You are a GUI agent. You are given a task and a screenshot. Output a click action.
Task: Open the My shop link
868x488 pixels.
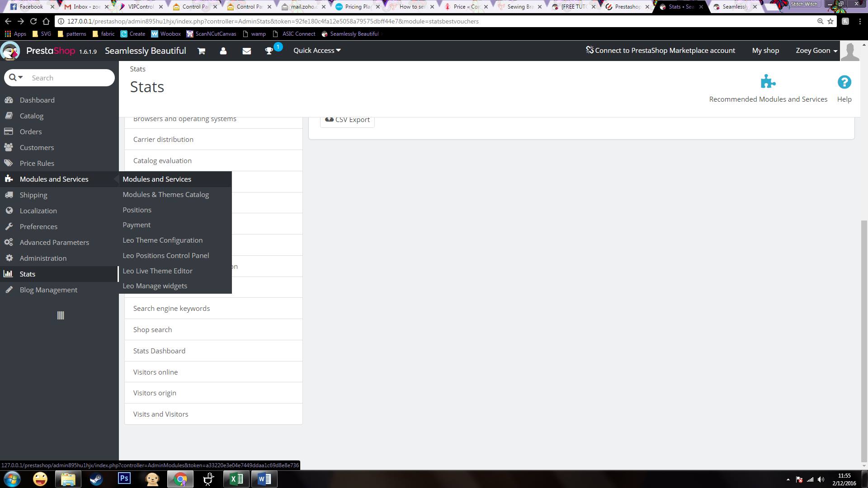tap(765, 51)
